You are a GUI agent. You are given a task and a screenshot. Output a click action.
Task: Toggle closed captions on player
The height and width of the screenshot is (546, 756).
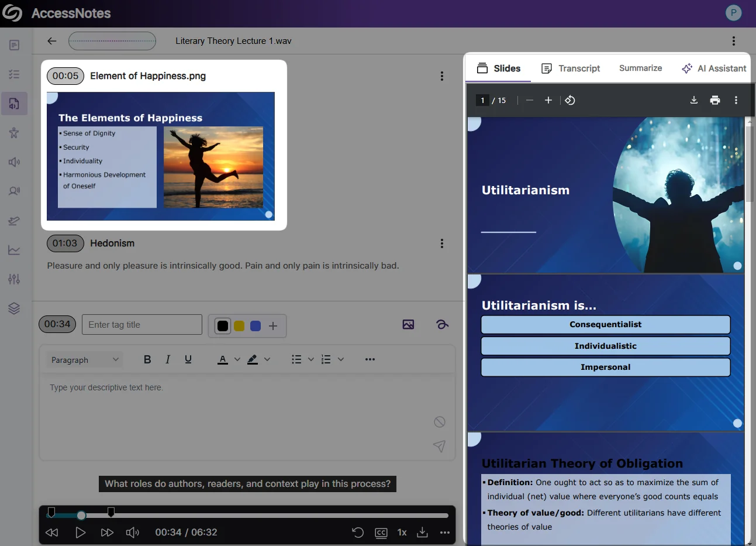click(381, 533)
